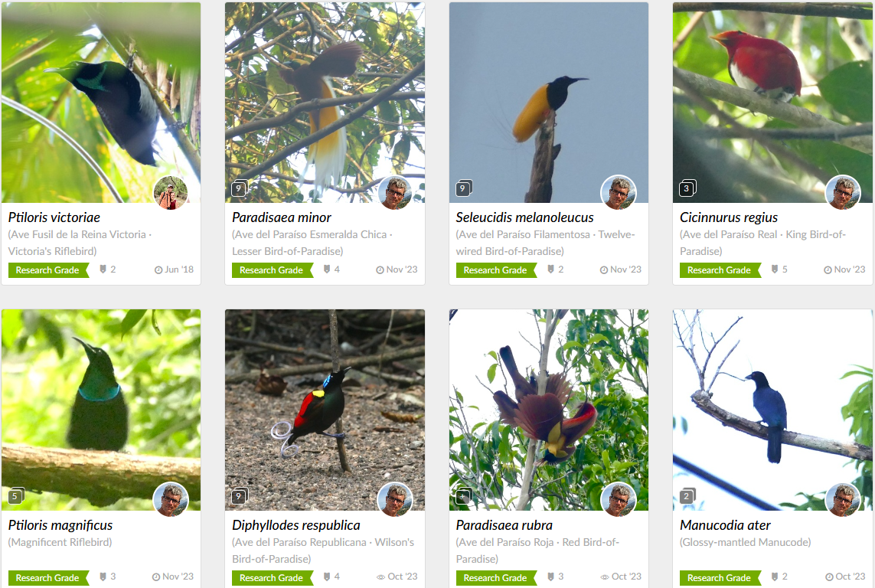The height and width of the screenshot is (588, 875).
Task: Open the King Bird-of-Paradise photo
Action: pyautogui.click(x=773, y=103)
